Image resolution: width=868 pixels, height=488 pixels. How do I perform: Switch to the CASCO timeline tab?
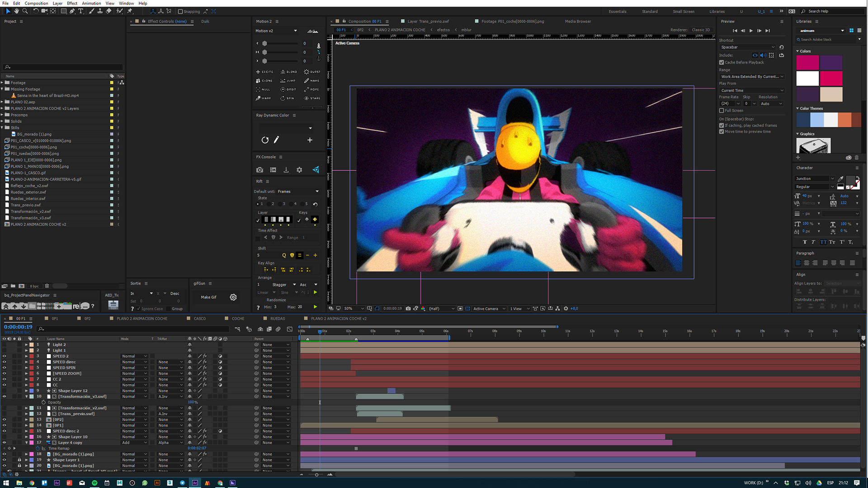click(x=199, y=319)
